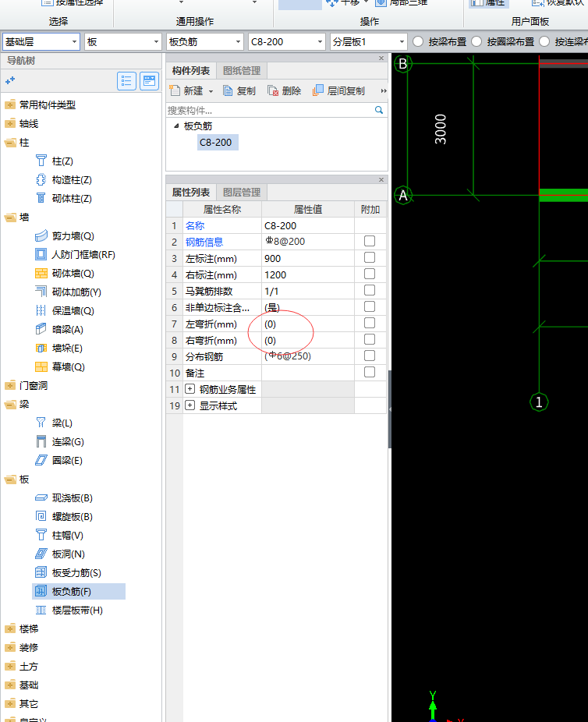588x722 pixels.
Task: Collapse the 板负筋 node in component list
Action: pos(176,126)
